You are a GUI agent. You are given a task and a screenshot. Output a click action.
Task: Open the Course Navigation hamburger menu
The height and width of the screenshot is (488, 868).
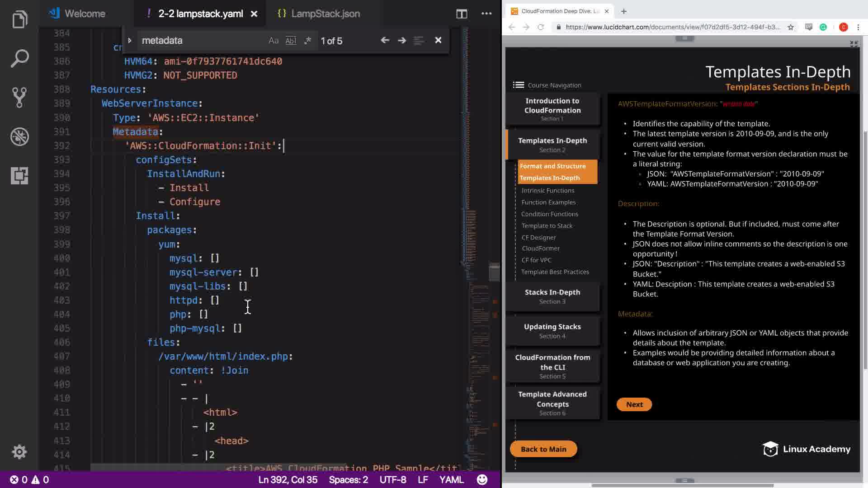point(519,85)
